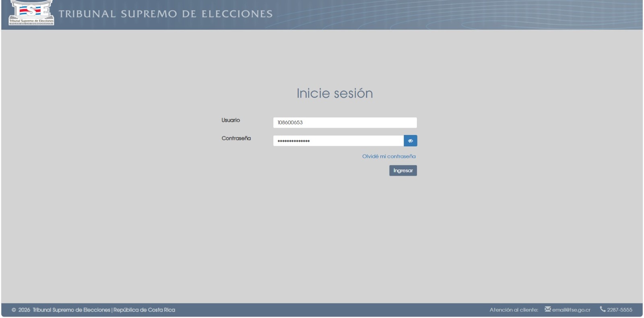The height and width of the screenshot is (318, 644).
Task: Click the "Atención al cliente:" text
Action: (x=514, y=310)
